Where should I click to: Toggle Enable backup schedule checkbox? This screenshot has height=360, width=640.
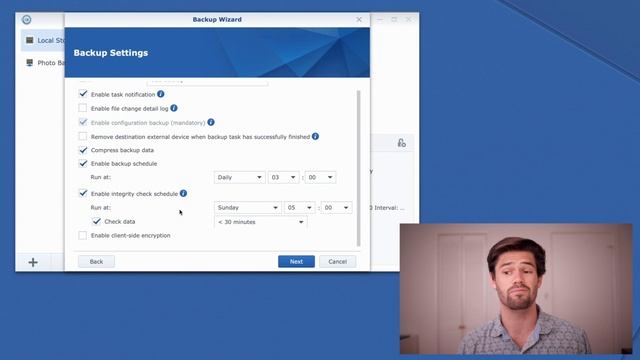[x=83, y=163]
